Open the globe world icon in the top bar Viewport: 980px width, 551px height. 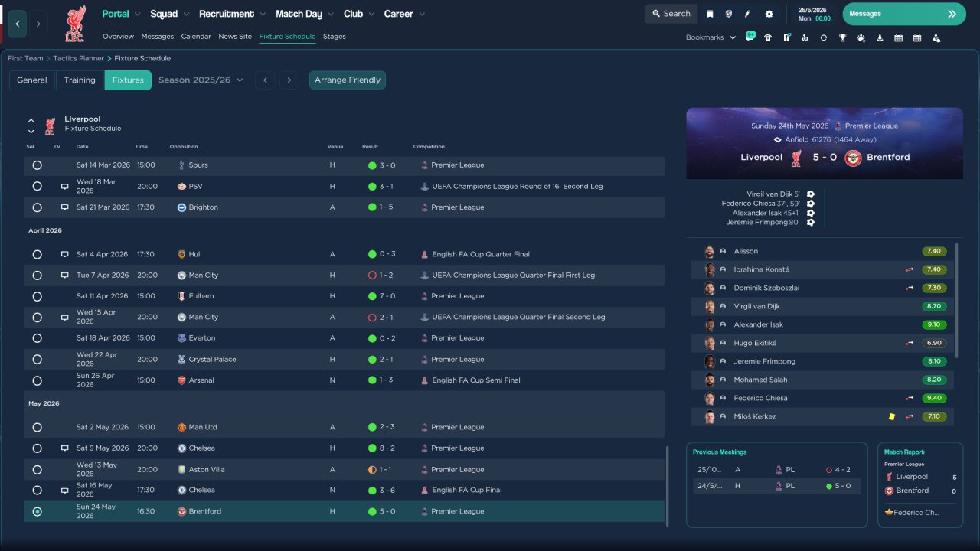tap(728, 14)
